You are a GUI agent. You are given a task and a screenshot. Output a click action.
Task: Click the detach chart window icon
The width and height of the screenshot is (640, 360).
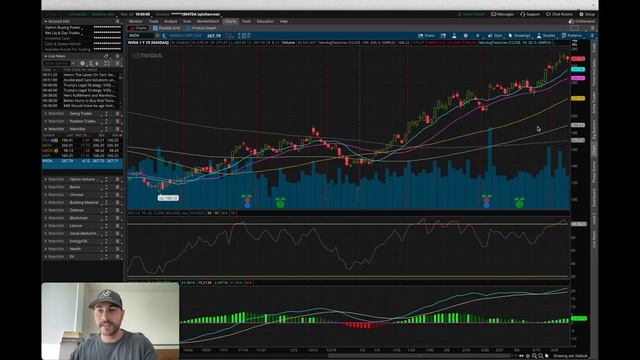443,36
